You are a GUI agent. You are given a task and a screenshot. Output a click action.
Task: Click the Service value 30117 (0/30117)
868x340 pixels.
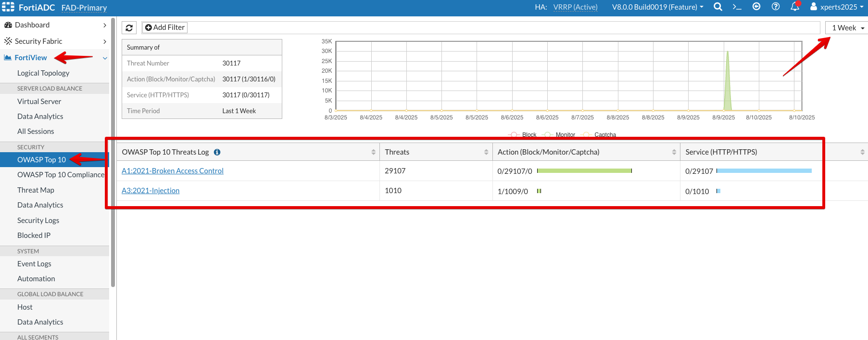(x=246, y=95)
